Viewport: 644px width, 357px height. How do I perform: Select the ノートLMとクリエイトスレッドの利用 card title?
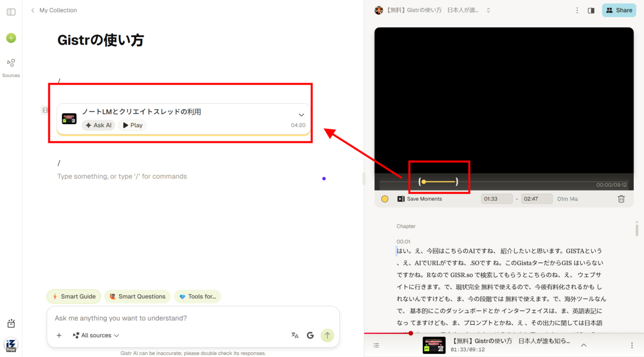[x=142, y=112]
